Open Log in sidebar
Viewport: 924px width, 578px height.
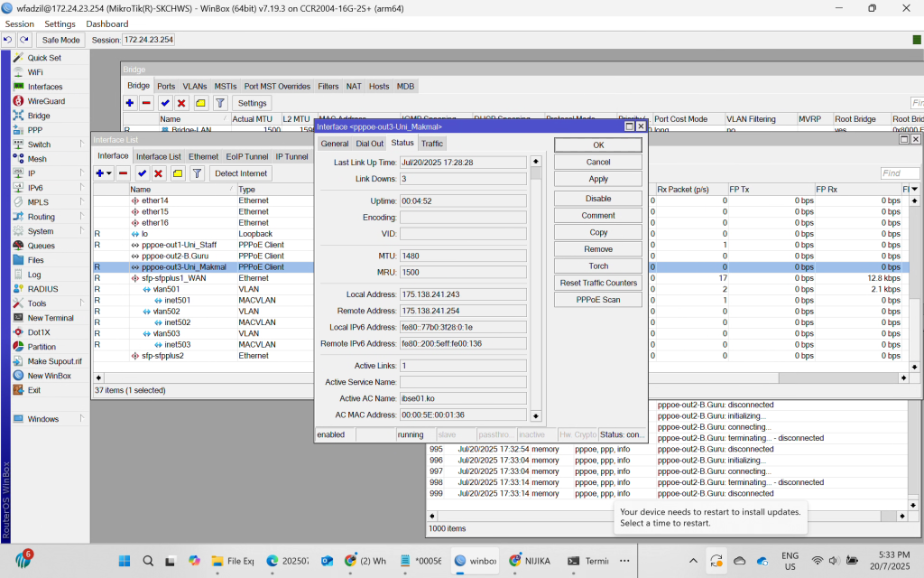pos(34,275)
